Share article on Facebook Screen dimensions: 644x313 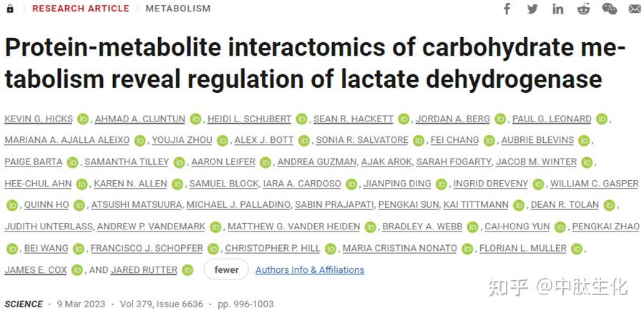(x=507, y=9)
